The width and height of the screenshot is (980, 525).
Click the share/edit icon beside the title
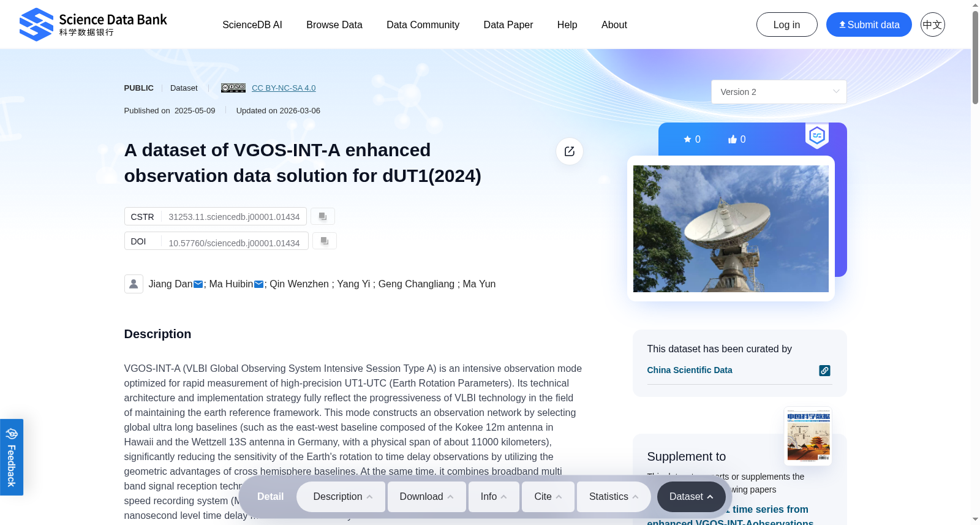[570, 151]
